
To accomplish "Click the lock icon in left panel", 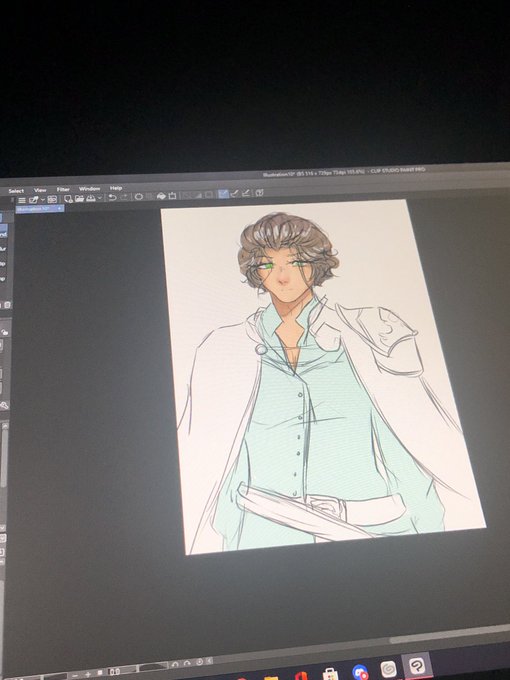I will click(x=5, y=332).
